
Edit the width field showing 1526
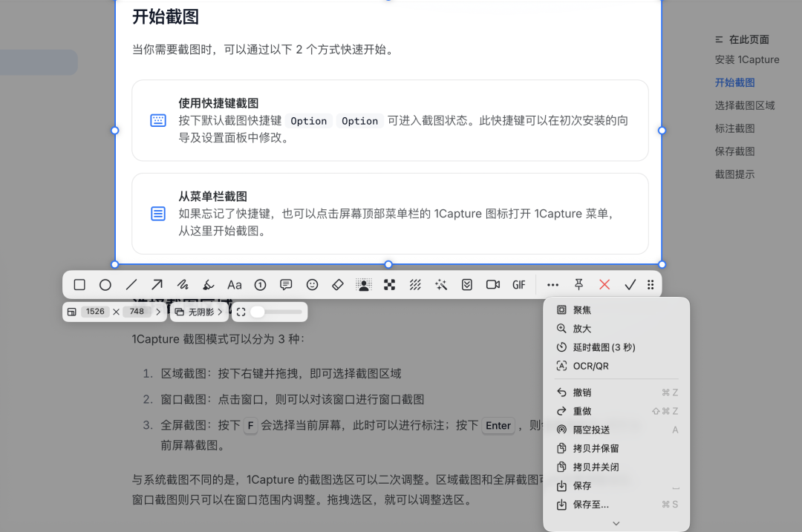click(x=95, y=312)
